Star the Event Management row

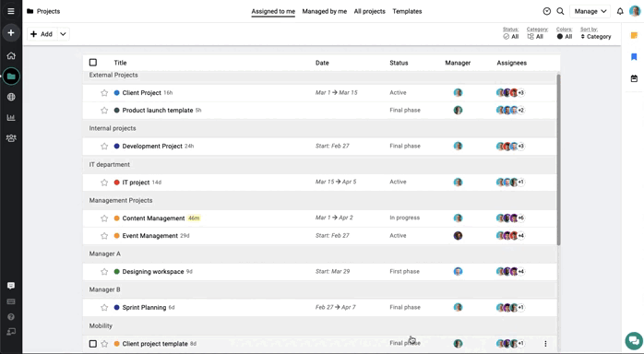point(104,236)
